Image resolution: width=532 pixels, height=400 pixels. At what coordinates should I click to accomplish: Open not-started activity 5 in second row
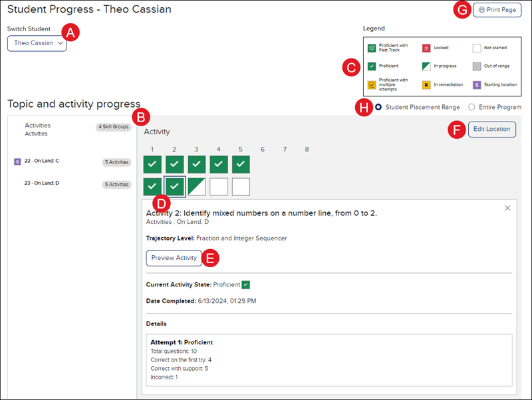tap(241, 187)
